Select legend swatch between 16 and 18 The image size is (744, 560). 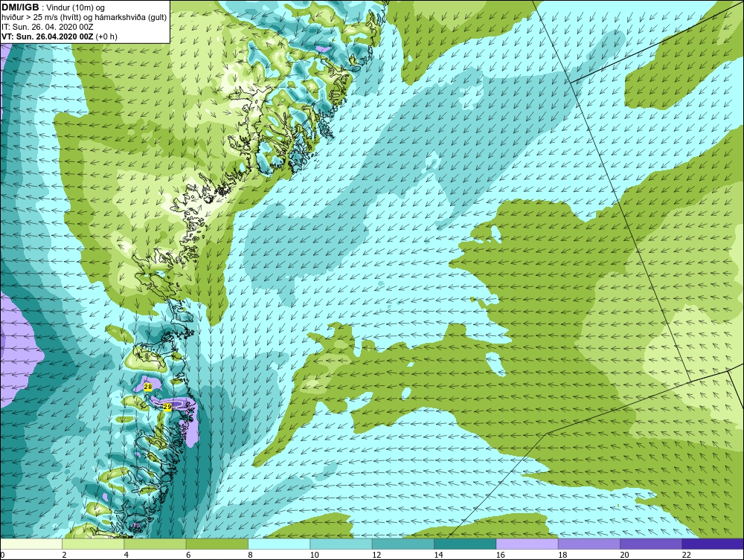(x=527, y=544)
